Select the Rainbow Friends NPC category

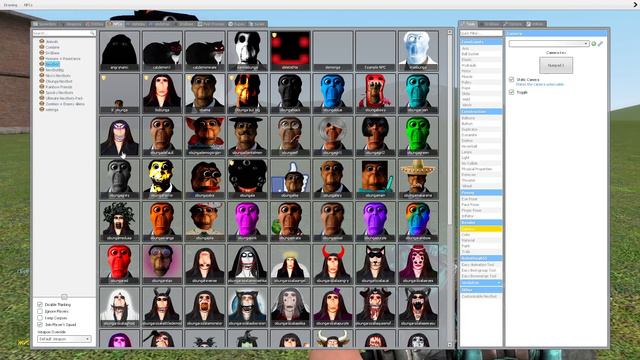[59, 87]
